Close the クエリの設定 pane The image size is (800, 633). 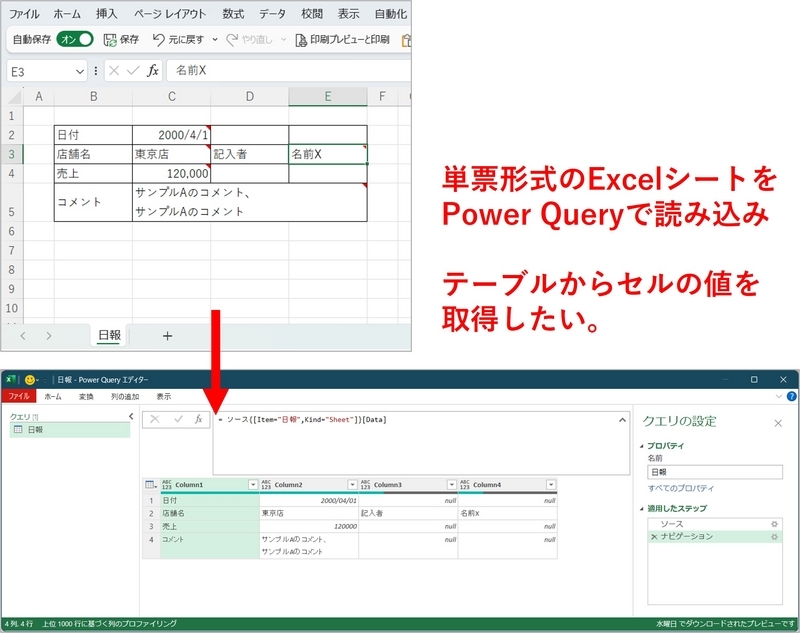pos(778,423)
